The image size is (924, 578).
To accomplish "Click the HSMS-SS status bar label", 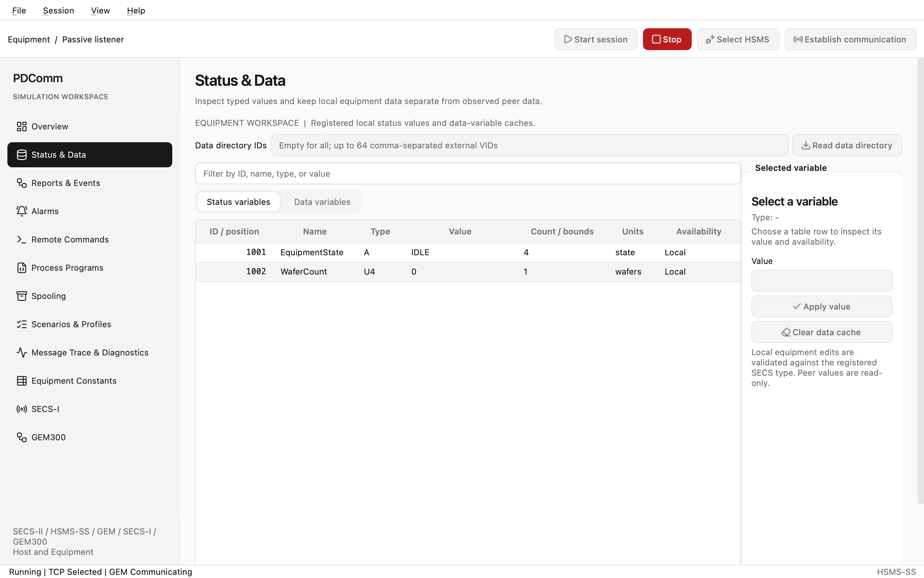I will coord(896,572).
